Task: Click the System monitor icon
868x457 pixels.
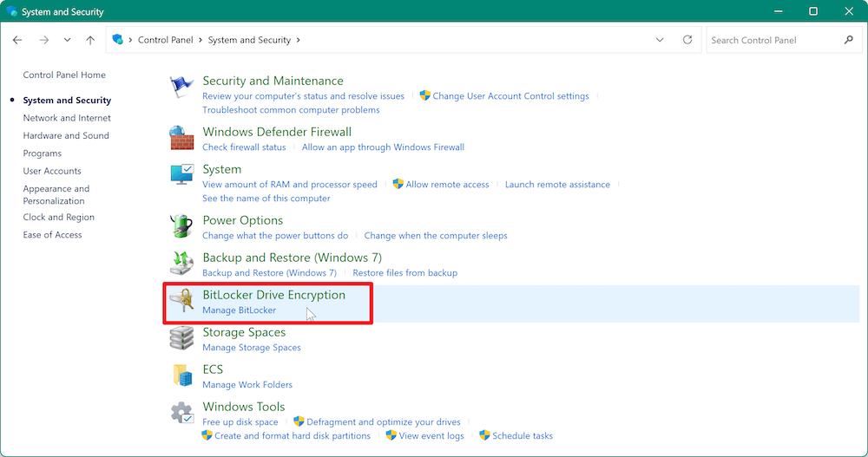Action: click(x=181, y=174)
